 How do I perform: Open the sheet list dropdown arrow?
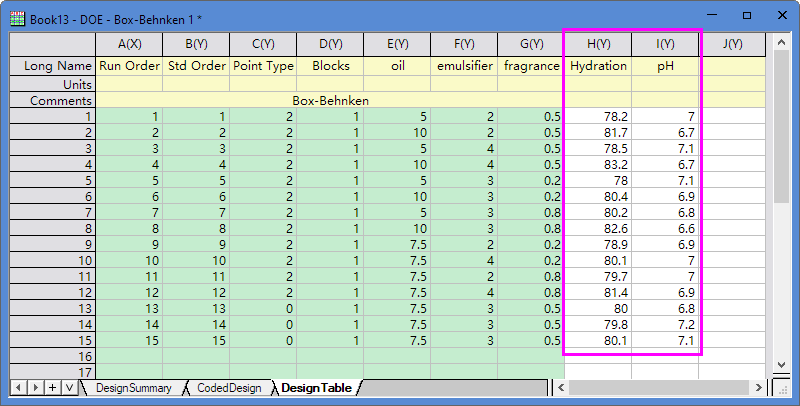click(x=69, y=388)
